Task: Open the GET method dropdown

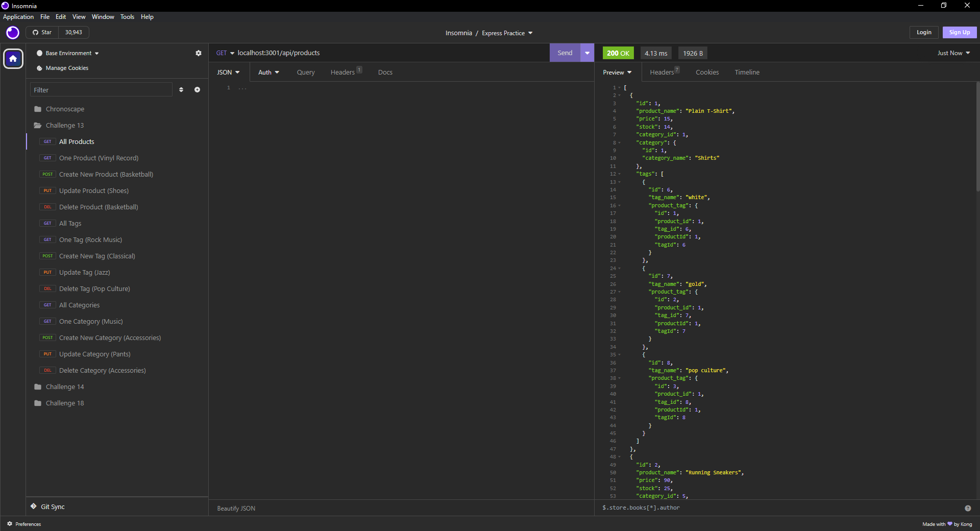Action: pyautogui.click(x=225, y=53)
